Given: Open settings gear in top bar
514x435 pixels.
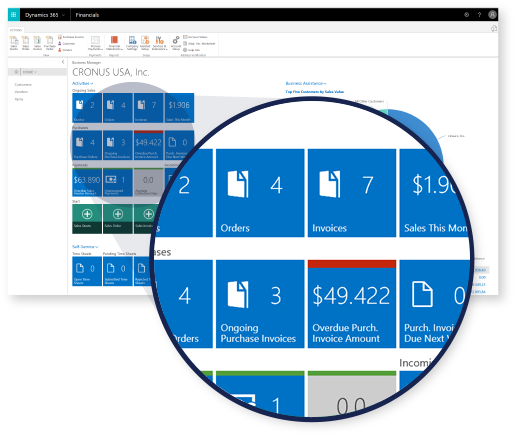Looking at the screenshot, I should (466, 15).
